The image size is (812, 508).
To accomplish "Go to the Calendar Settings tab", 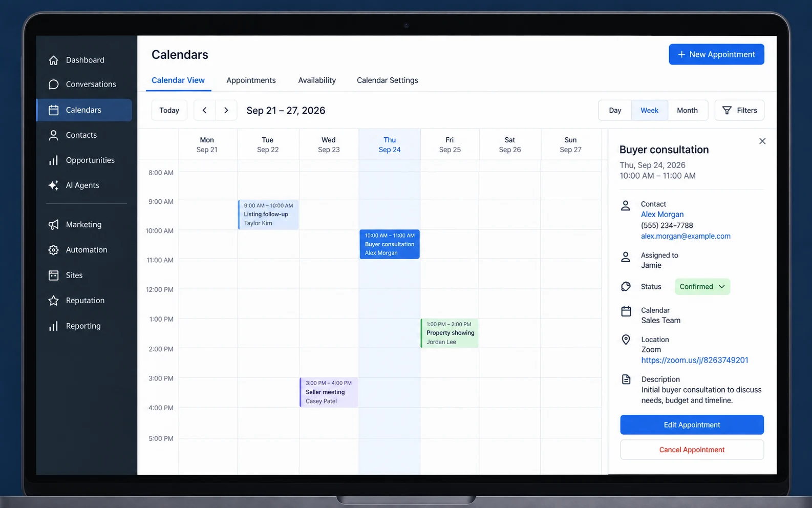I will [x=388, y=80].
